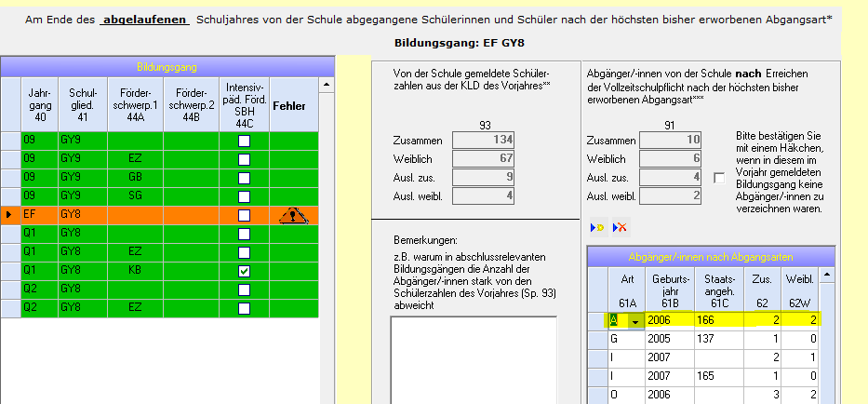Enable Intensivpäd. Förd. checkbox in EF GY8 row
This screenshot has height=404, width=868.
click(244, 215)
